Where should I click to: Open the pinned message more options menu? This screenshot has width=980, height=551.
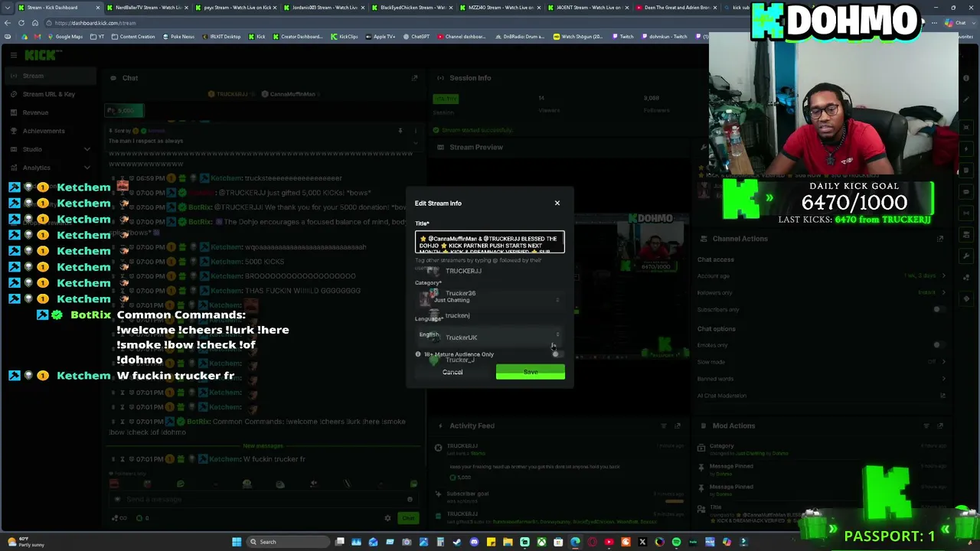pyautogui.click(x=415, y=131)
